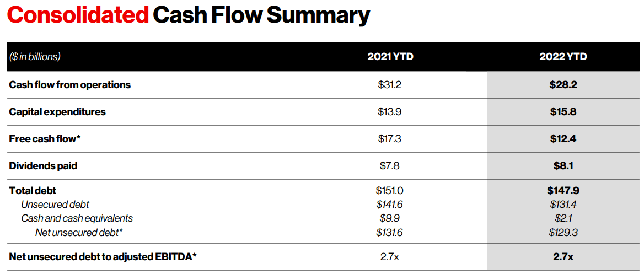Click the "Free cash flow*" row label
This screenshot has height=274, width=644.
tap(45, 139)
